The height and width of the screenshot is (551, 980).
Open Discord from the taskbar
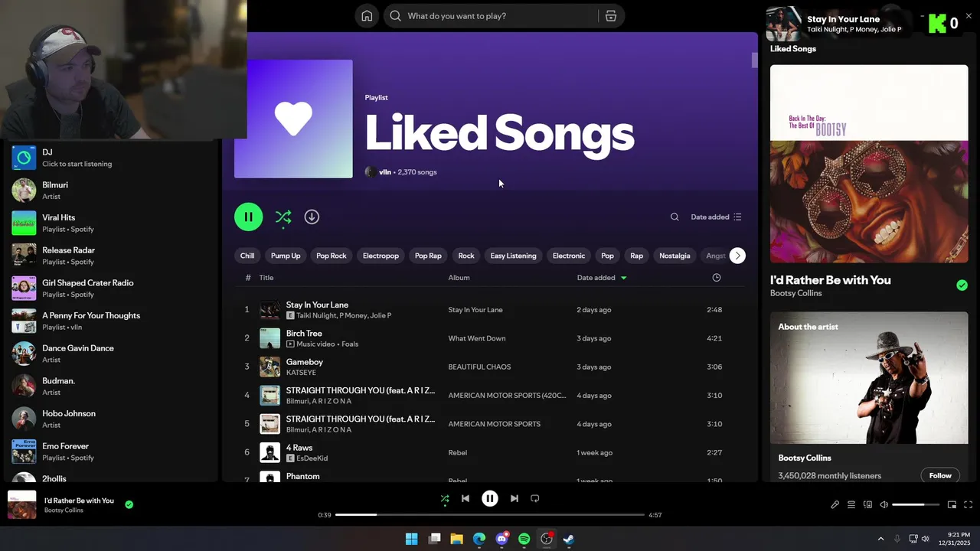click(x=501, y=539)
